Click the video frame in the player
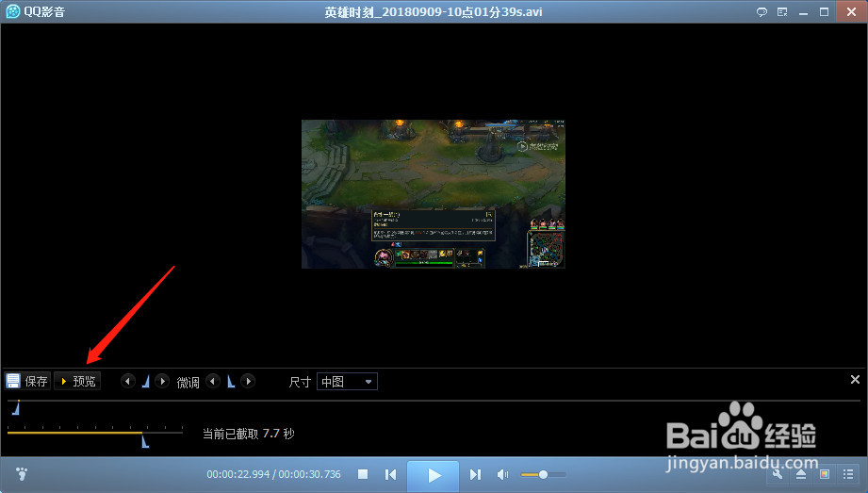Viewport: 868px width, 493px height. click(434, 194)
